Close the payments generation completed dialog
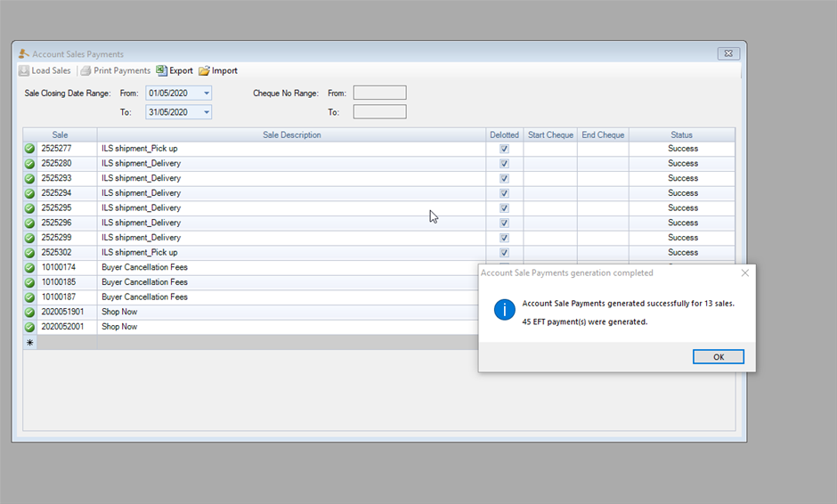Image resolution: width=837 pixels, height=504 pixels. point(745,273)
